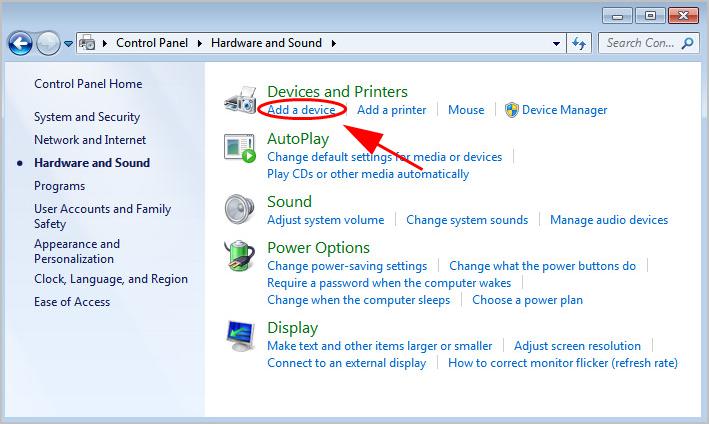Open the Device Manager link

(x=564, y=110)
